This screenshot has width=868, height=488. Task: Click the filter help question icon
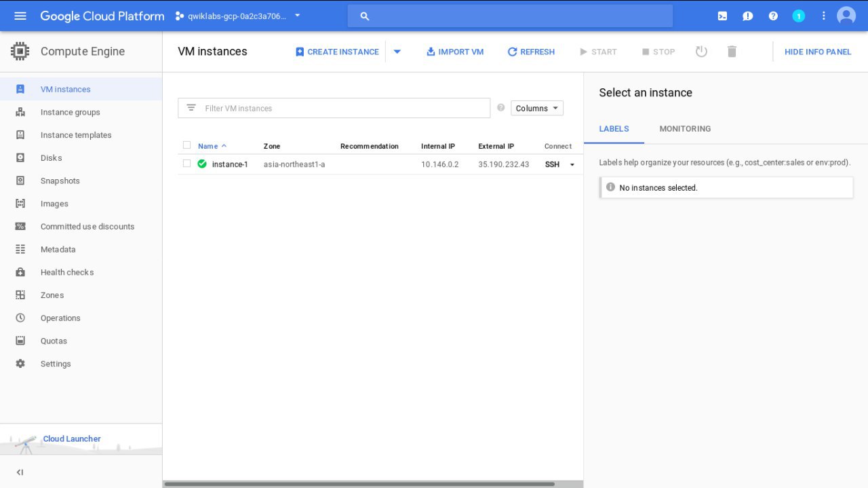pyautogui.click(x=501, y=107)
